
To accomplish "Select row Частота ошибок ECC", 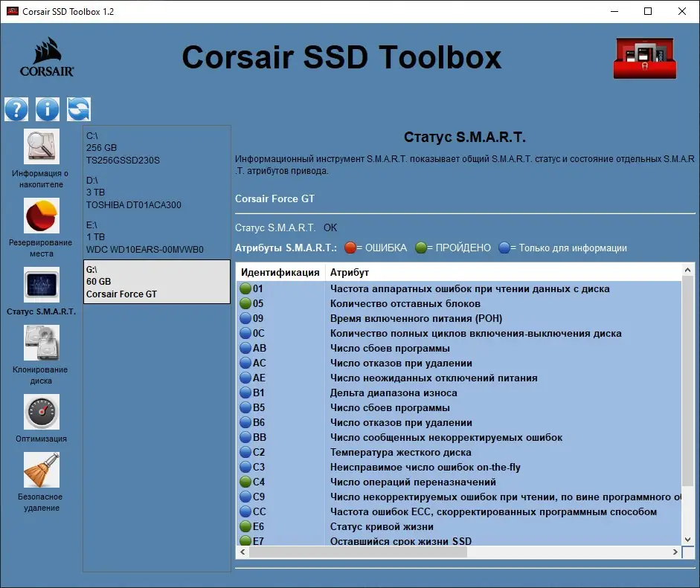I will click(459, 511).
